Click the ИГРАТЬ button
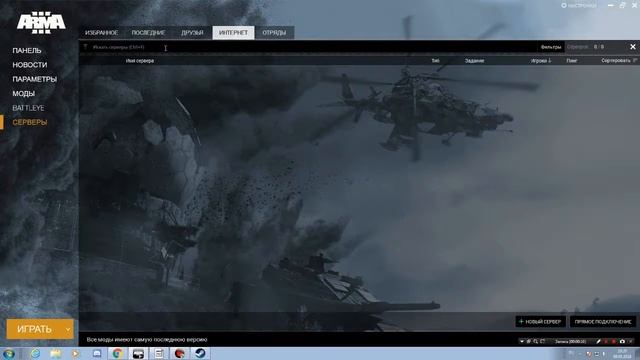This screenshot has height=360, width=640. tap(34, 329)
